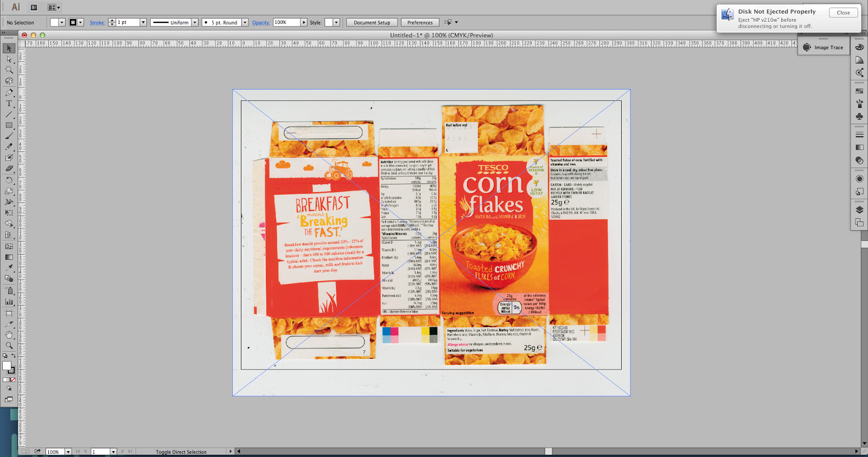
Task: Select the Pencil tool
Action: [x=9, y=147]
